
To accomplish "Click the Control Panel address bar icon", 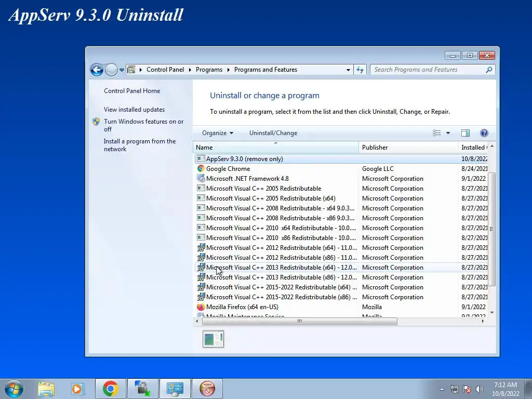I will click(131, 70).
